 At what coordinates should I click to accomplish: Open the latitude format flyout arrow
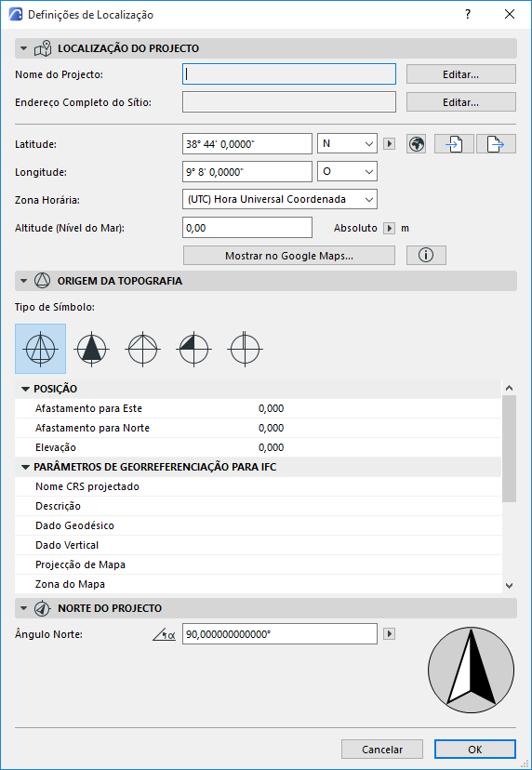tap(389, 144)
